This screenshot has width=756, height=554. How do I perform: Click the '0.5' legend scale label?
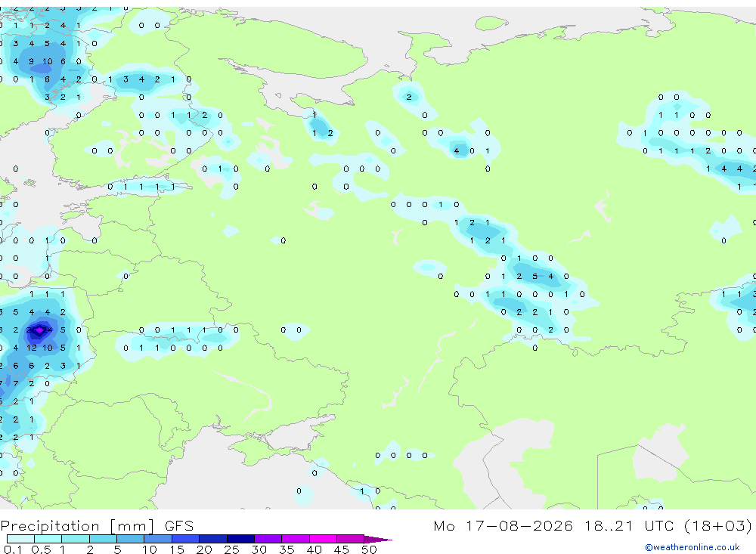coord(41,549)
